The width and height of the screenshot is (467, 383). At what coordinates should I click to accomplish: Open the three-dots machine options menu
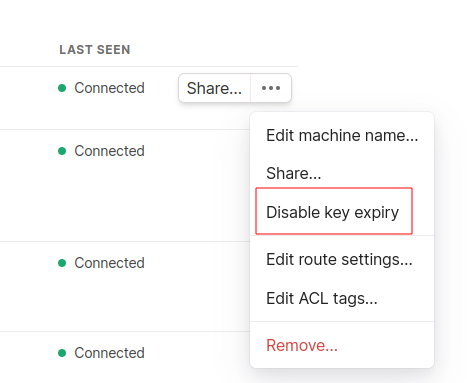pyautogui.click(x=271, y=88)
